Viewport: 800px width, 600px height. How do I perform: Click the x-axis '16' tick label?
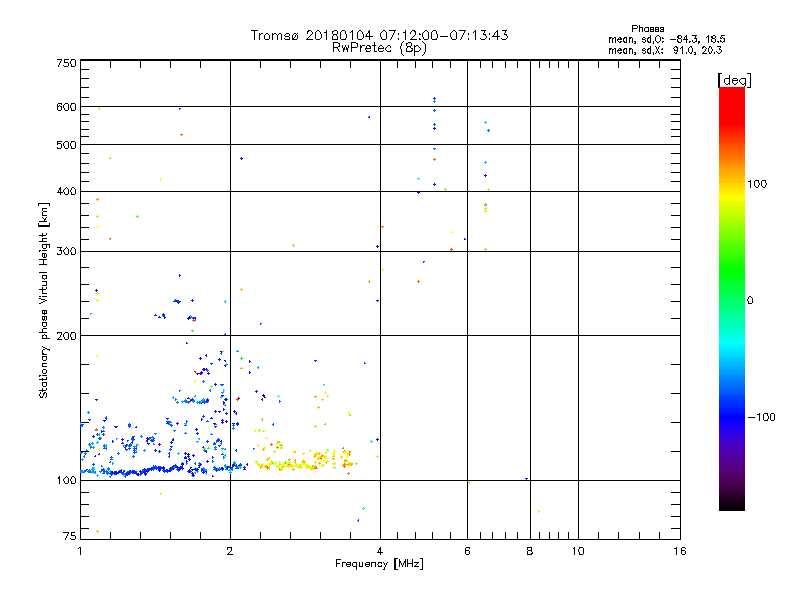tap(680, 551)
